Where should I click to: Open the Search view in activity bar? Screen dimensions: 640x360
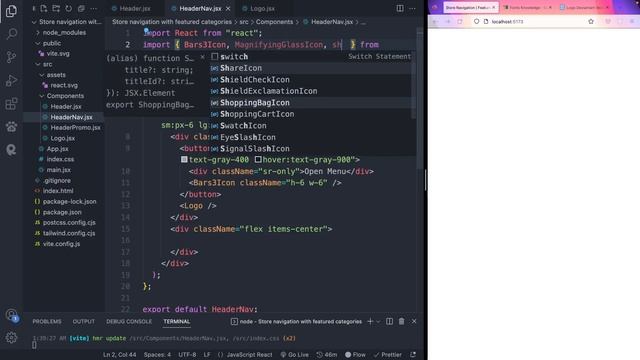pos(11,34)
